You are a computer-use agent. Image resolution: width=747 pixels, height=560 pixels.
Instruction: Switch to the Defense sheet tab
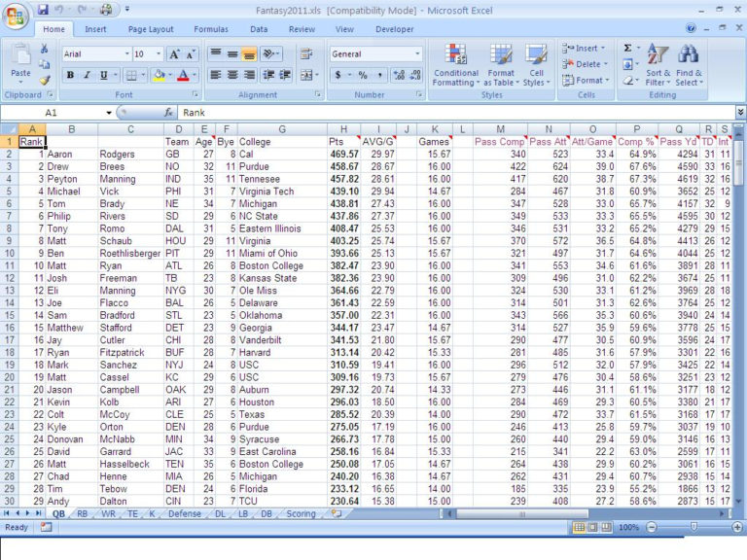tap(185, 513)
